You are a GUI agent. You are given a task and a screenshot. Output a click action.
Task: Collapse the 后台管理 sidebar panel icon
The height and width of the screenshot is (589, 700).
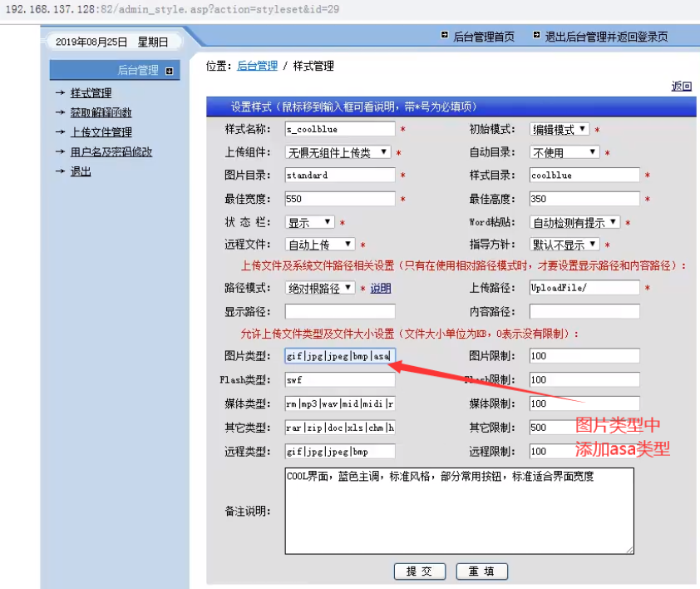tap(170, 71)
